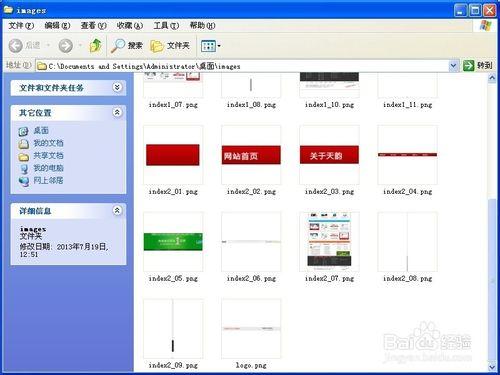This screenshot has height=375, width=500.
Task: Go up one folder level
Action: click(x=96, y=45)
